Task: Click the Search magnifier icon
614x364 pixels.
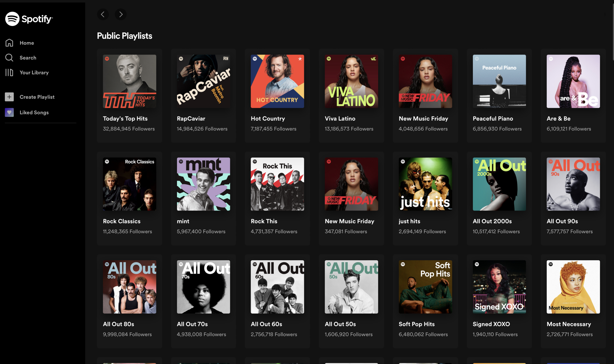Action: [9, 58]
